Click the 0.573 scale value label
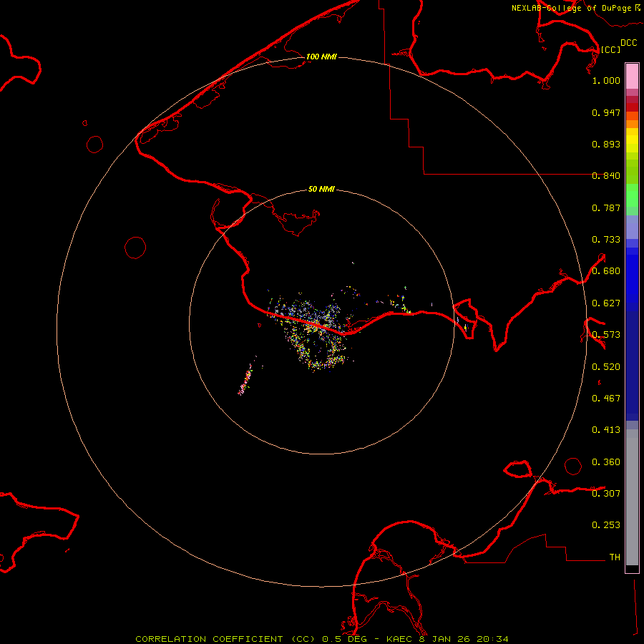This screenshot has width=644, height=644. pos(606,335)
